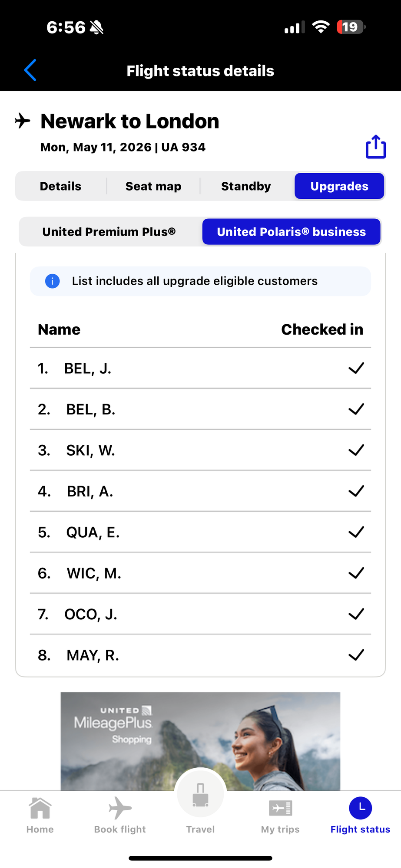The width and height of the screenshot is (401, 868).
Task: Open My trips ticket icon
Action: point(280,808)
